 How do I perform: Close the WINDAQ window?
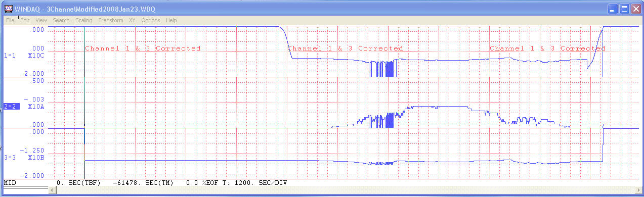(x=635, y=9)
